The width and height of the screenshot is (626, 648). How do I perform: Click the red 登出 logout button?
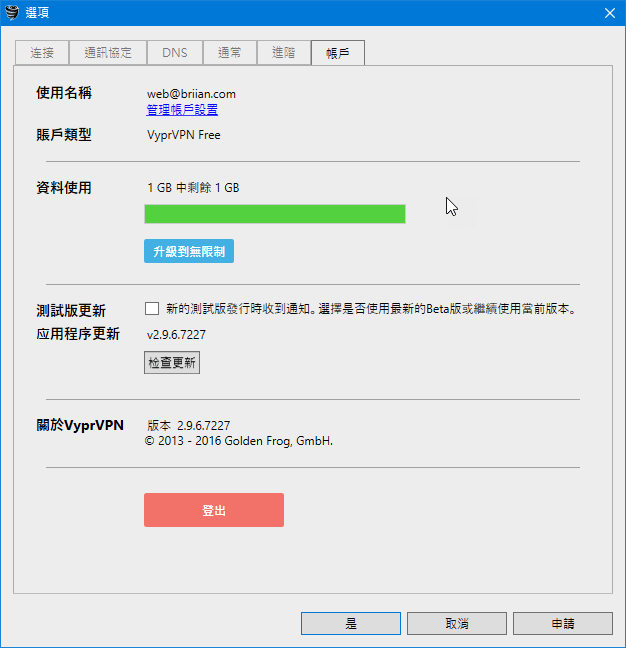click(x=214, y=510)
